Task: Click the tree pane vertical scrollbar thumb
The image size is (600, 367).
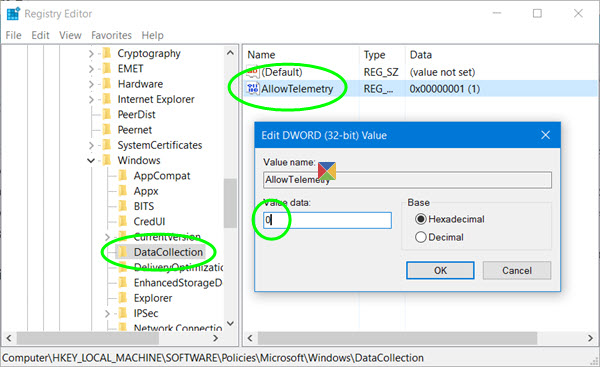Action: coord(230,203)
